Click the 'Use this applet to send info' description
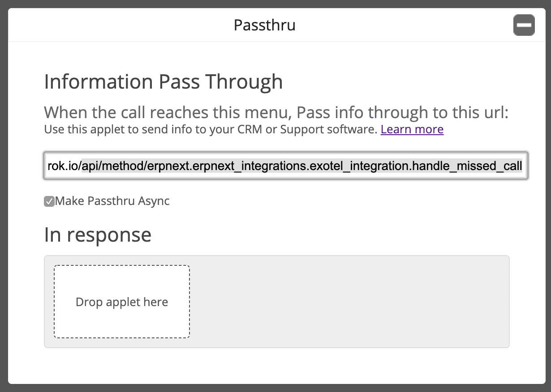The width and height of the screenshot is (551, 392). point(134,130)
